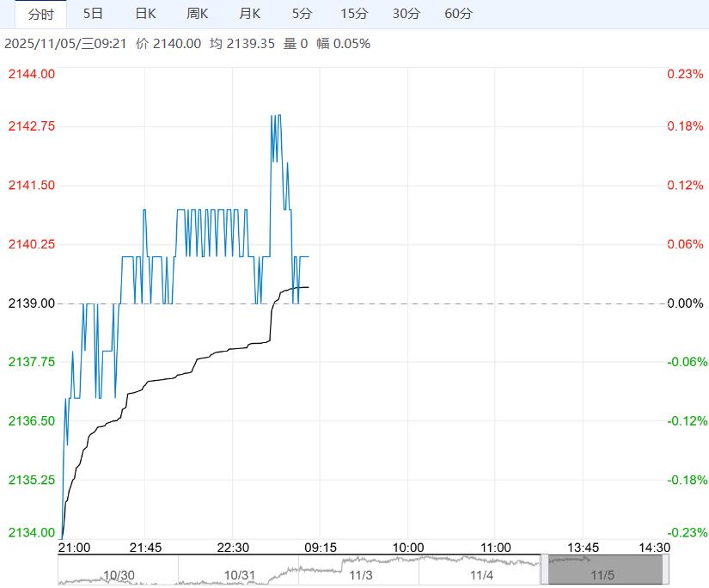Select the 60分 sixty-minute chart tab
This screenshot has width=709, height=588.
coord(459,14)
